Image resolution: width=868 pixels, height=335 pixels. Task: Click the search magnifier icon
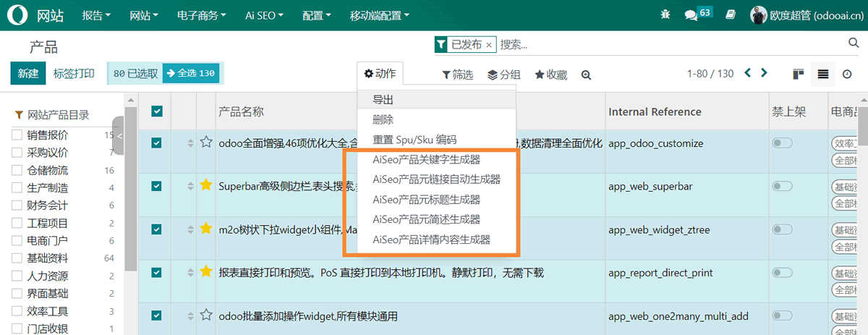(x=853, y=44)
